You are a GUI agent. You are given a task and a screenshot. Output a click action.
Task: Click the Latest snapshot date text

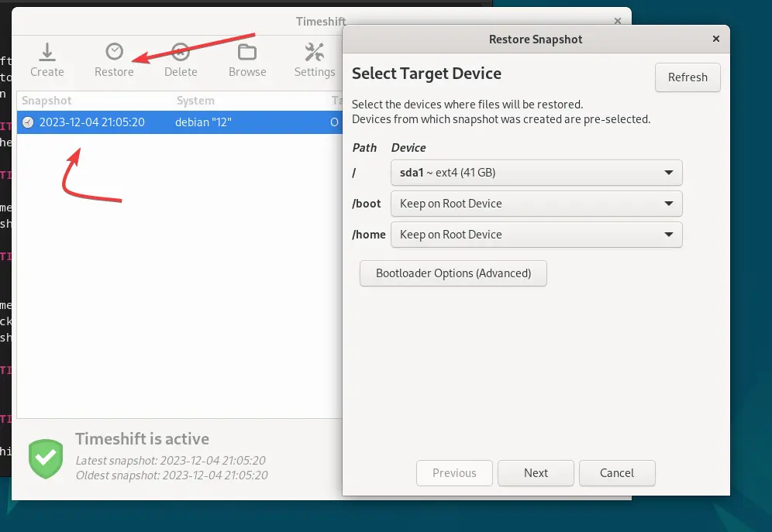point(171,461)
